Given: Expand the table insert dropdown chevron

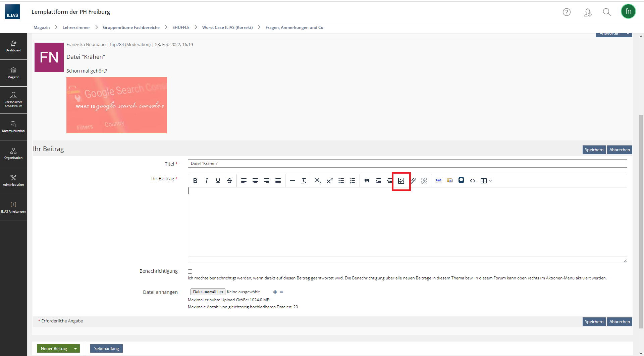Looking at the screenshot, I should click(491, 181).
